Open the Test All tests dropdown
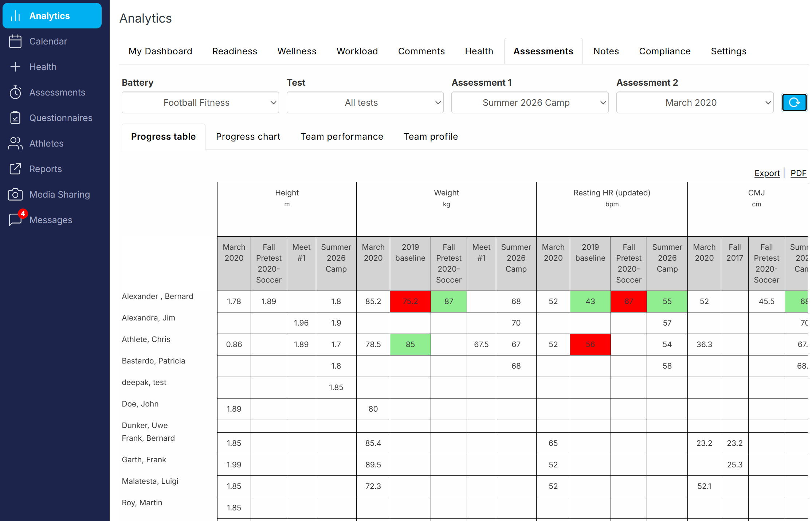This screenshot has width=812, height=521. point(365,102)
